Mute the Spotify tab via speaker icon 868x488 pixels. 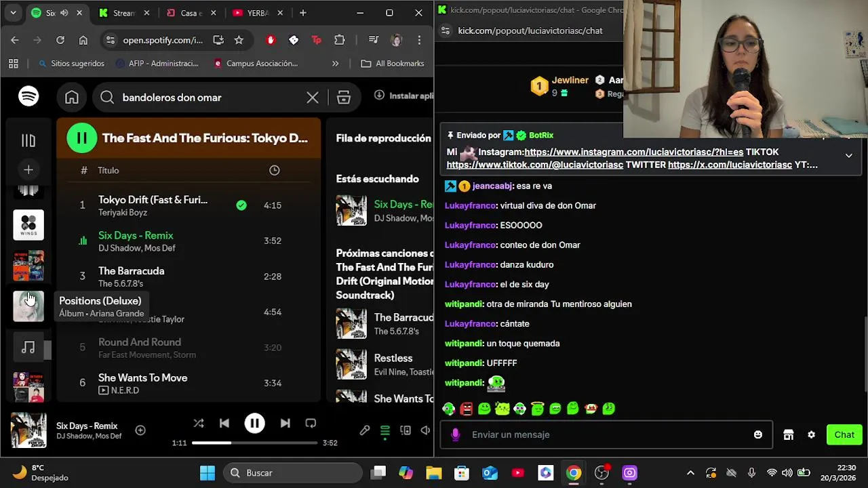coord(64,13)
